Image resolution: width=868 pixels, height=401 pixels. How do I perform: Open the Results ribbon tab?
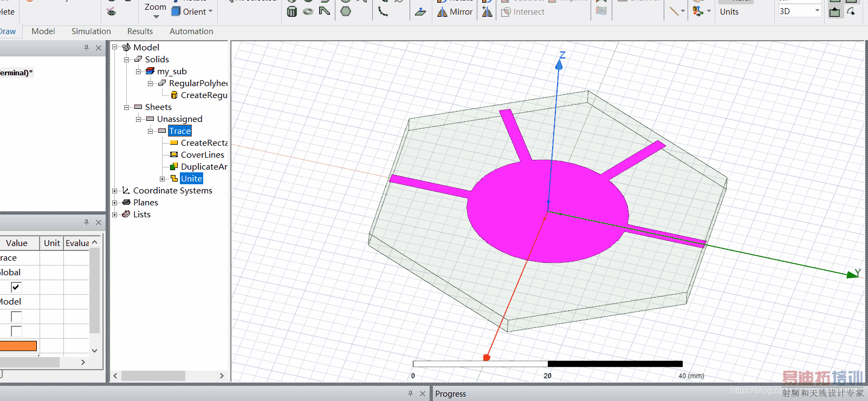pyautogui.click(x=140, y=31)
